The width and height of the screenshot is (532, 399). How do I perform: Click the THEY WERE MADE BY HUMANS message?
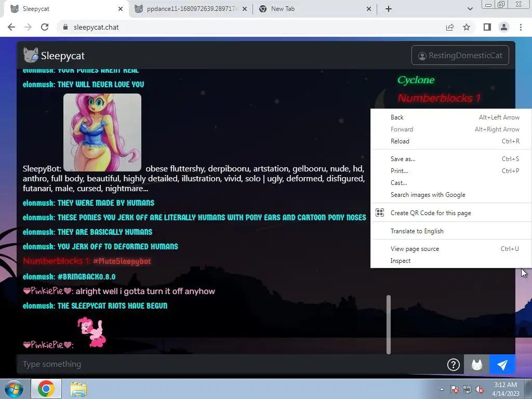(106, 203)
